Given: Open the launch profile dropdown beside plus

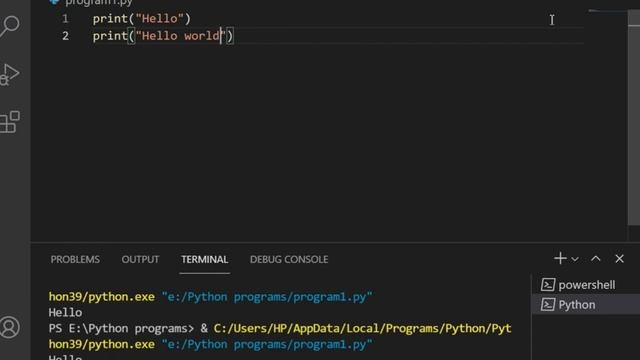Looking at the screenshot, I should (575, 259).
